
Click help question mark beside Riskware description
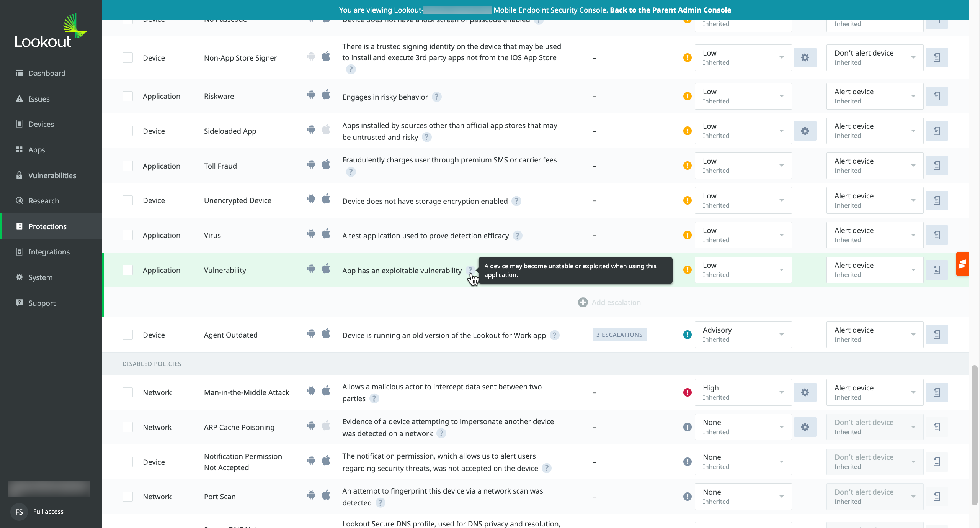[436, 97]
